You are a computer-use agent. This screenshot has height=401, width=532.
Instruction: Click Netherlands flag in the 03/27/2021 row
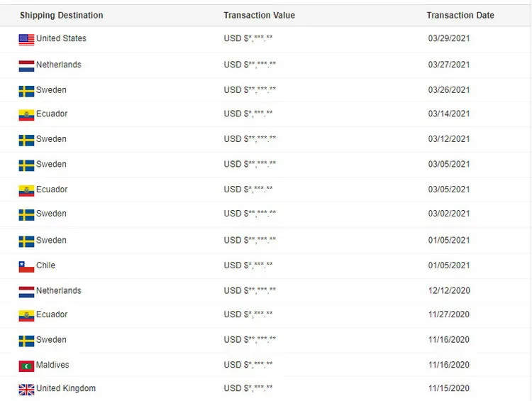coord(26,66)
